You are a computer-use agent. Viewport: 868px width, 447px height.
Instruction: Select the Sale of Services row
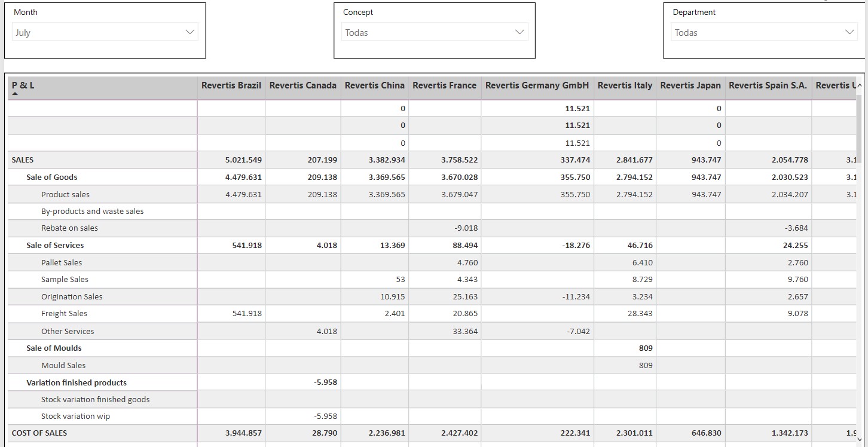pos(55,246)
